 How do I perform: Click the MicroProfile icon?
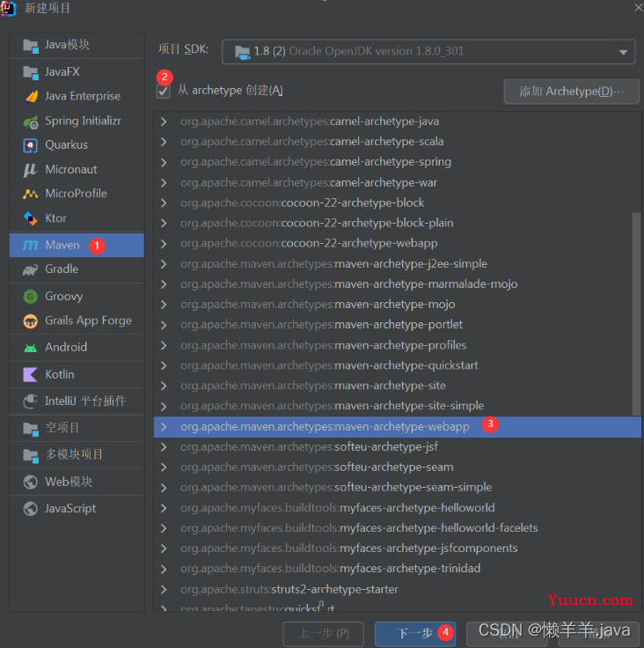pyautogui.click(x=30, y=194)
